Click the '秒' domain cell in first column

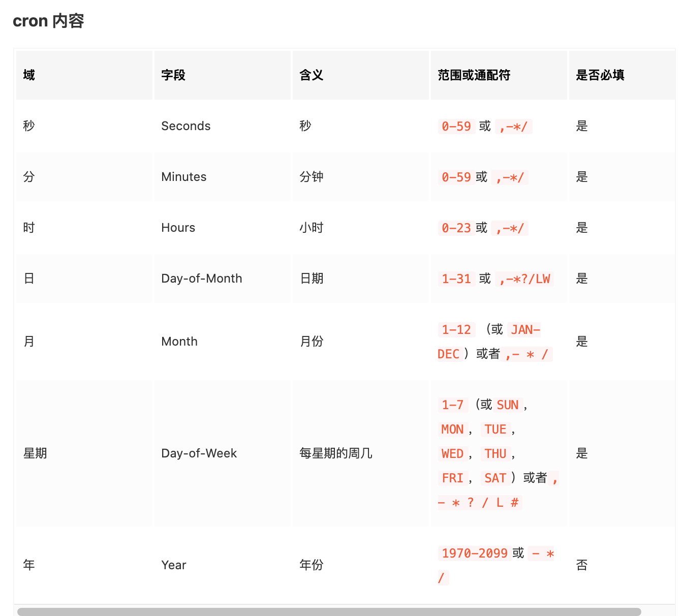point(84,126)
